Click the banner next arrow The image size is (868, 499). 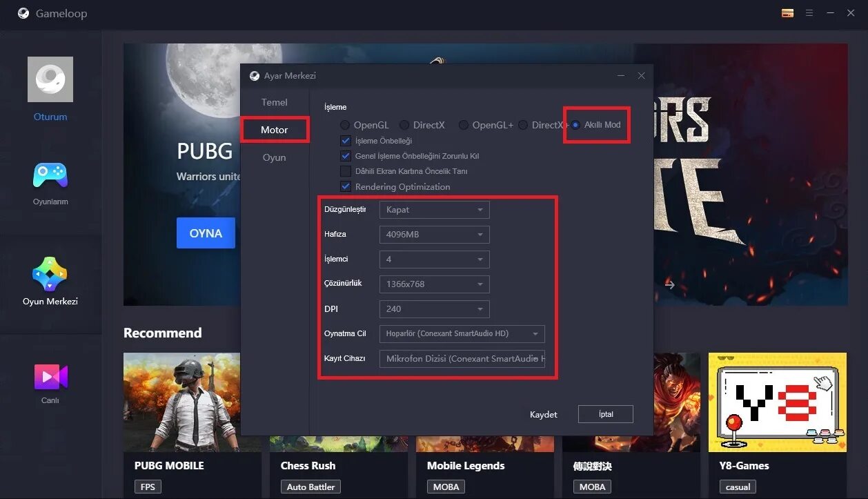[x=669, y=284]
